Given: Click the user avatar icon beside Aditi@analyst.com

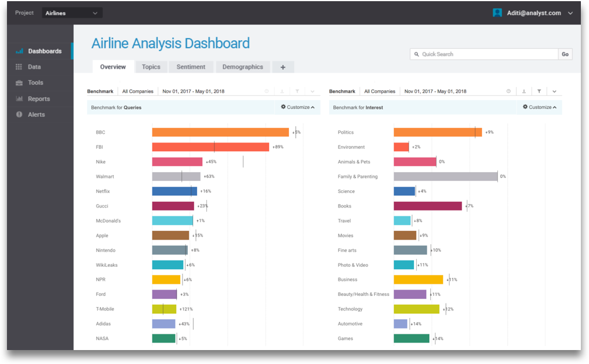Looking at the screenshot, I should 497,13.
